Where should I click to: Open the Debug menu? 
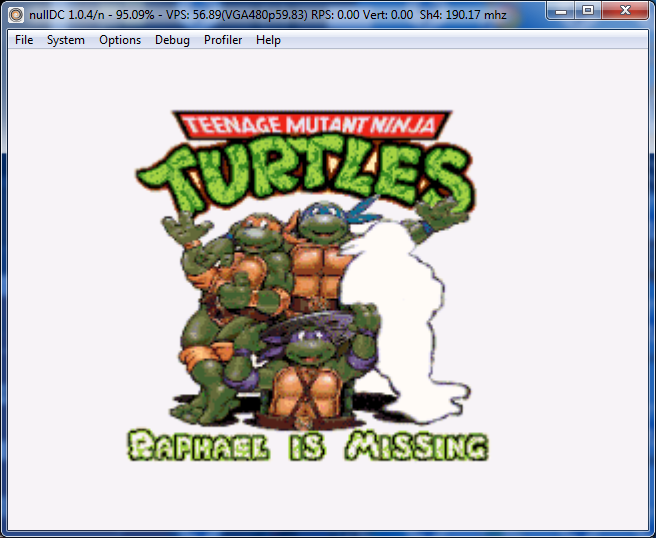tap(172, 40)
